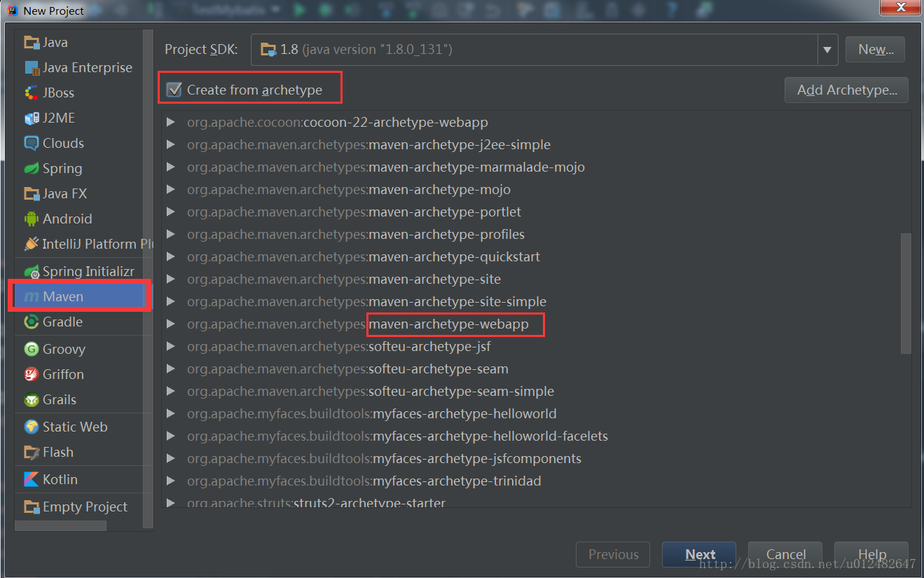Click the Clouds icon
924x578 pixels.
pyautogui.click(x=32, y=144)
